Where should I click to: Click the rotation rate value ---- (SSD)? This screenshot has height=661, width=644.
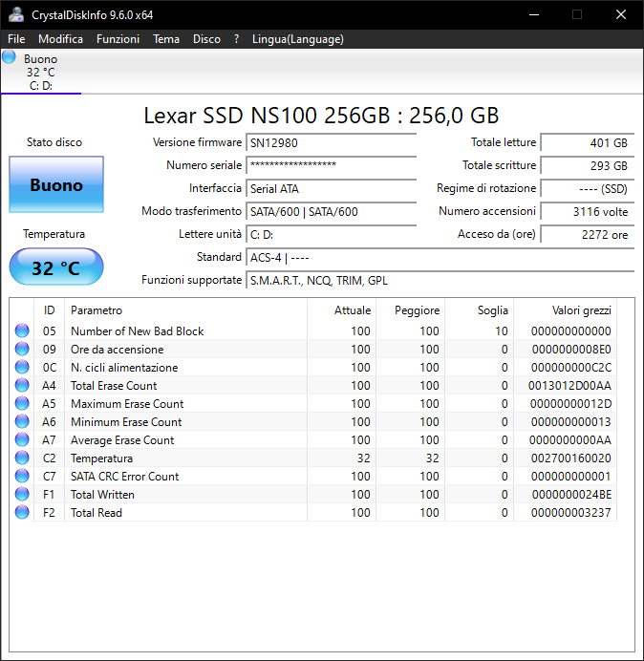point(588,188)
